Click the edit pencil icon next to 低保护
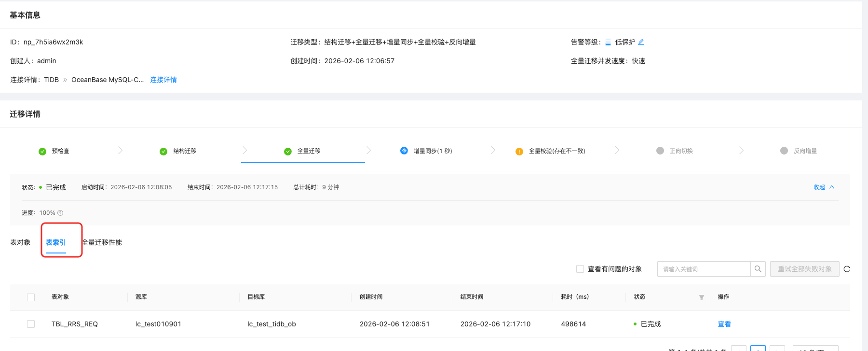868x351 pixels. click(x=641, y=42)
